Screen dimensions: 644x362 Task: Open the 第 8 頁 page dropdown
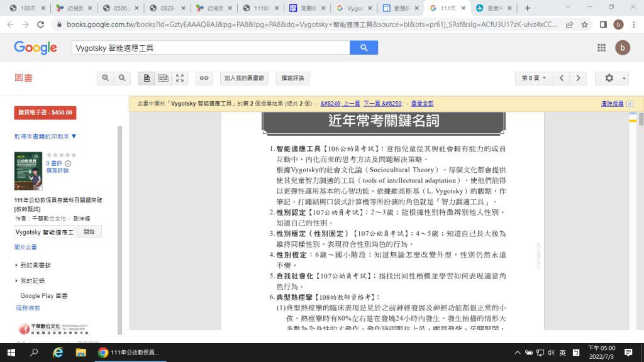(533, 78)
